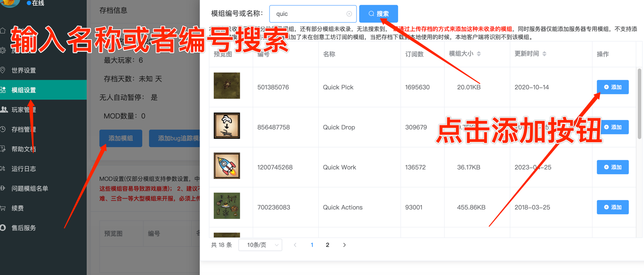This screenshot has width=644, height=275.
Task: Click the clear icon in search field
Action: coord(349,14)
